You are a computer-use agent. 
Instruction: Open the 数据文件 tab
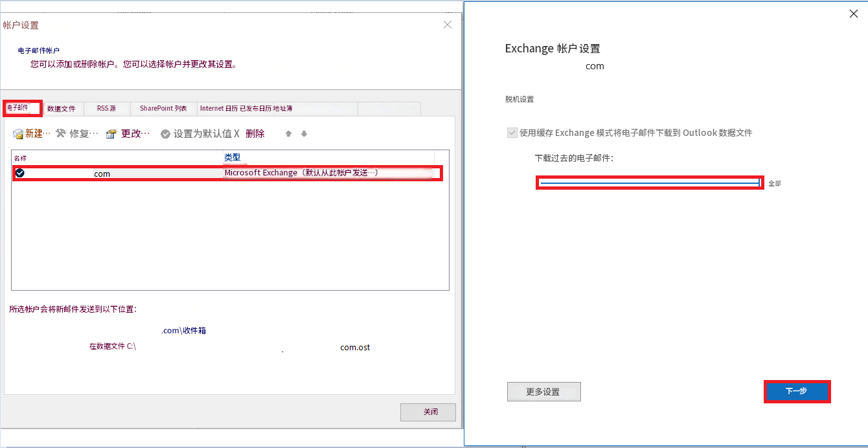click(x=62, y=109)
